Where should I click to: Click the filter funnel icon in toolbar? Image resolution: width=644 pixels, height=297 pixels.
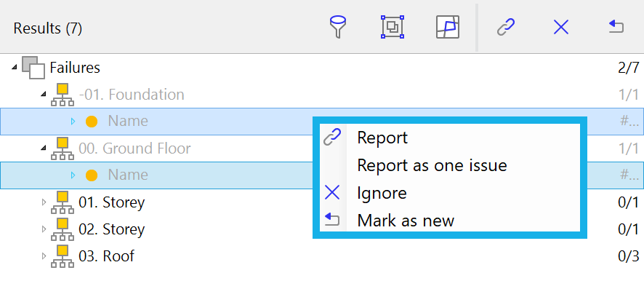338,27
